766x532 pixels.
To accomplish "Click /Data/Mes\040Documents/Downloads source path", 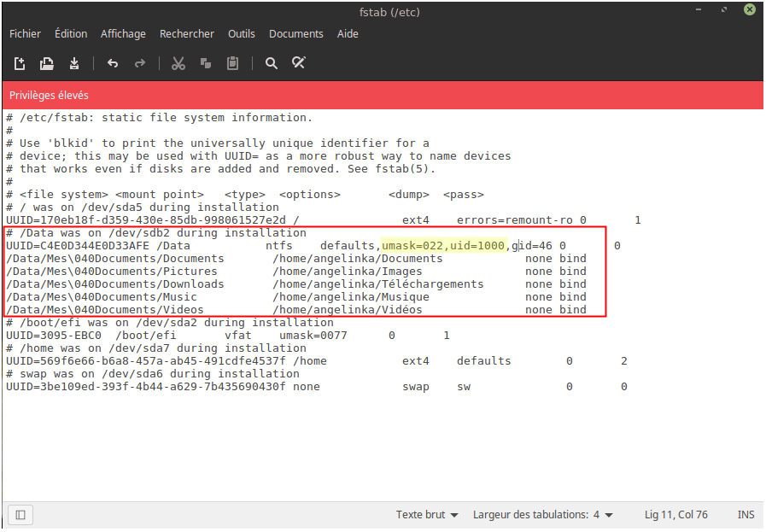I will (x=114, y=284).
